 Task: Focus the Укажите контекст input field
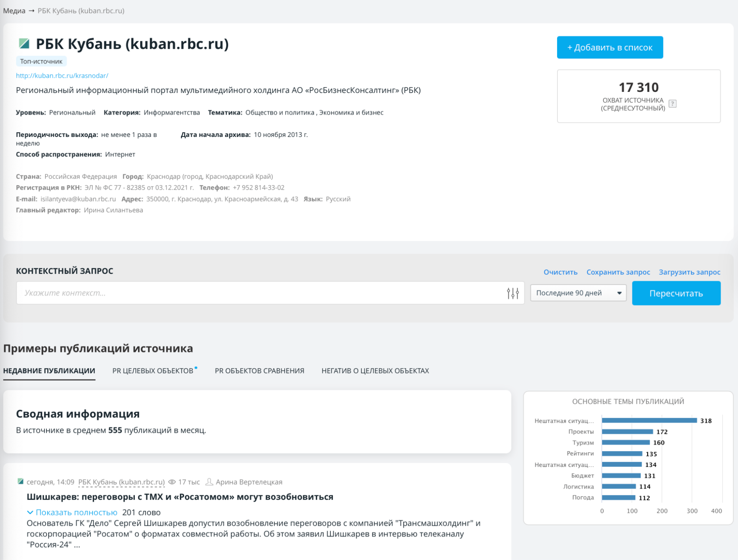click(258, 293)
